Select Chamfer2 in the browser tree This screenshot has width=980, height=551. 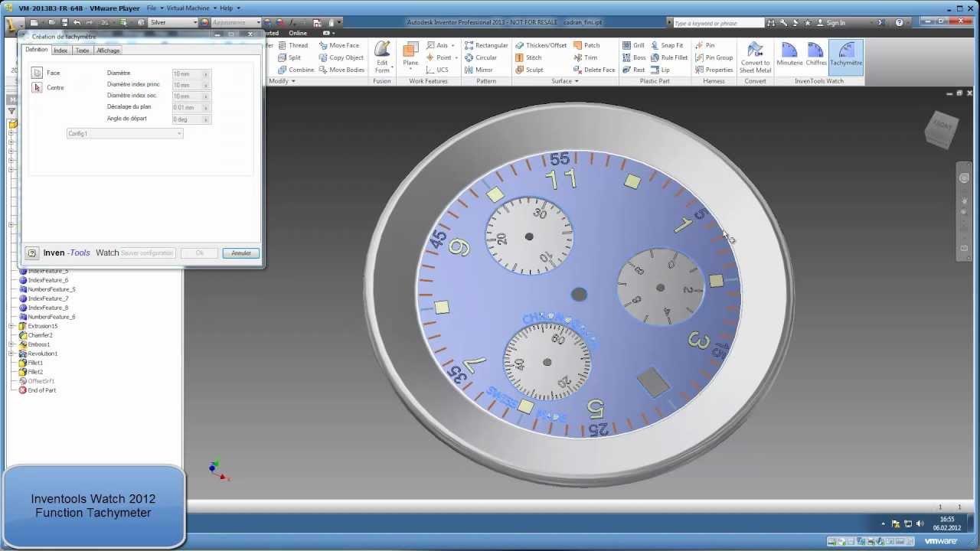[x=35, y=335]
